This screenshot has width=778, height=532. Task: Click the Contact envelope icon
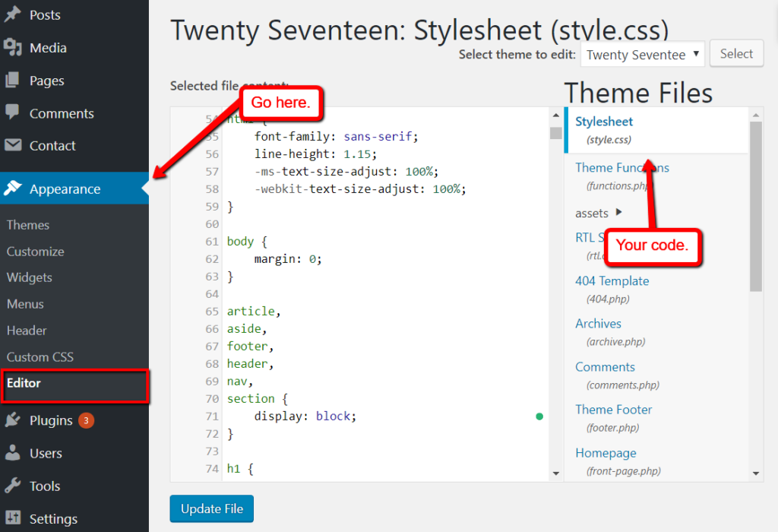pos(12,145)
